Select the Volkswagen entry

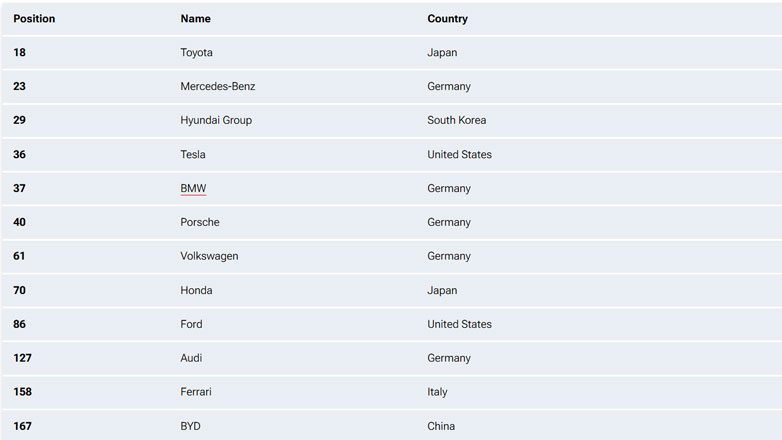(209, 256)
